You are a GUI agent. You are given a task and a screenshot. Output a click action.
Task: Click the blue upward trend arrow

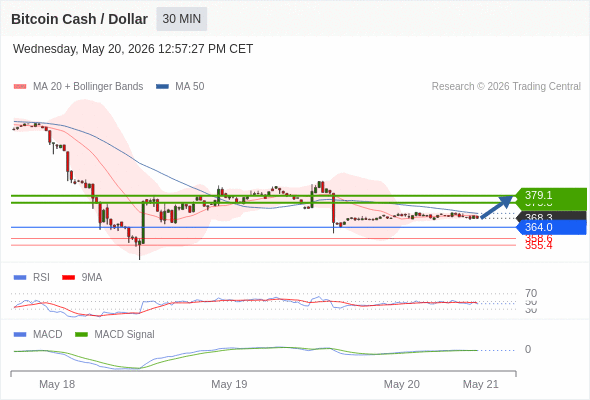coord(497,207)
